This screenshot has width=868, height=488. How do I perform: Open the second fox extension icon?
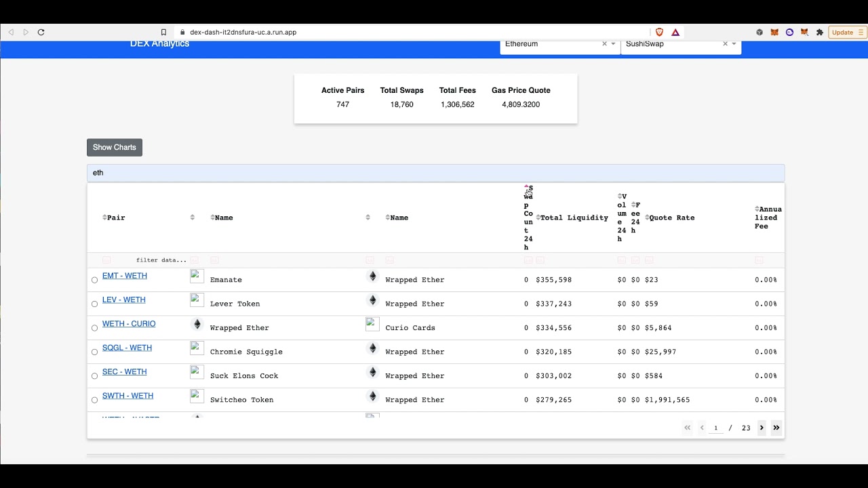pos(804,32)
